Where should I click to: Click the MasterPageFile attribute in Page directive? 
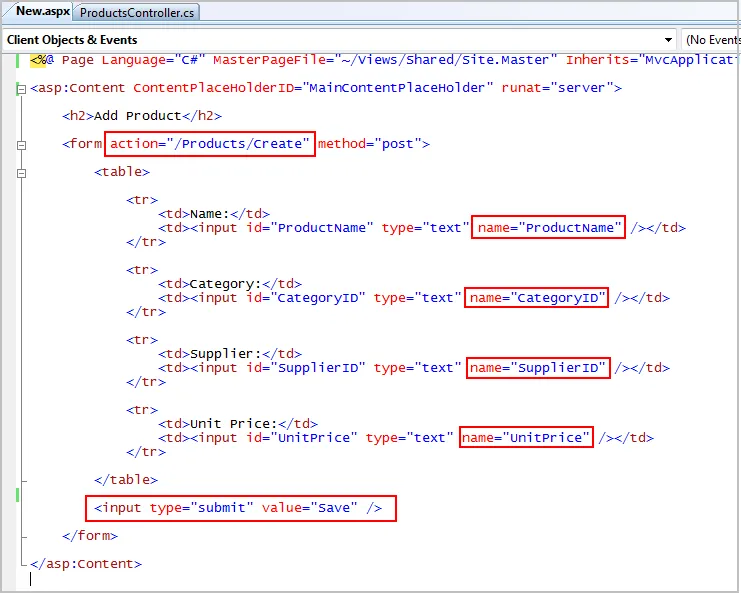point(385,60)
